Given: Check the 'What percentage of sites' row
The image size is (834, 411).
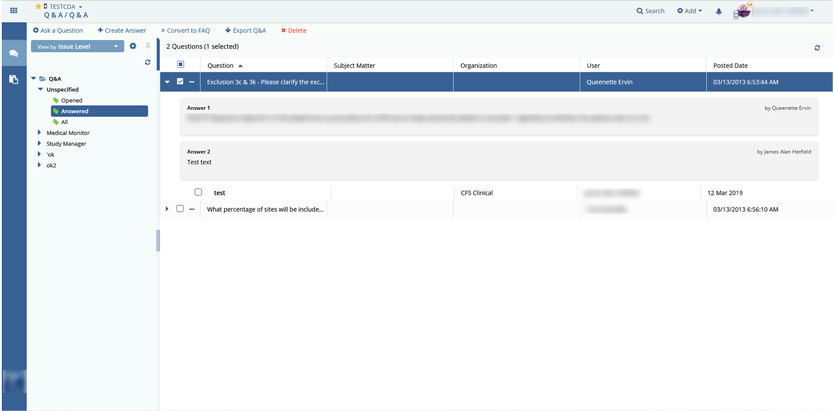Looking at the screenshot, I should tap(180, 209).
